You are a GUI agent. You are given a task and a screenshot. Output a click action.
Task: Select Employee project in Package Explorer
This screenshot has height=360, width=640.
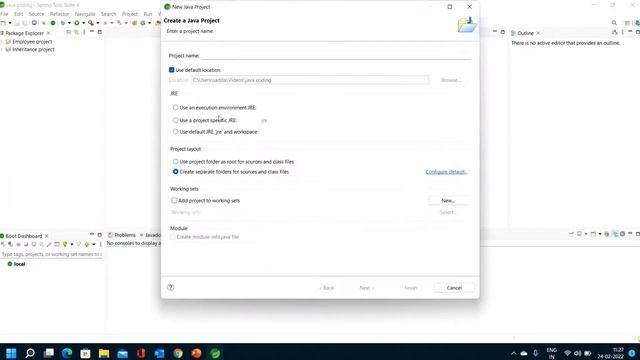(32, 42)
